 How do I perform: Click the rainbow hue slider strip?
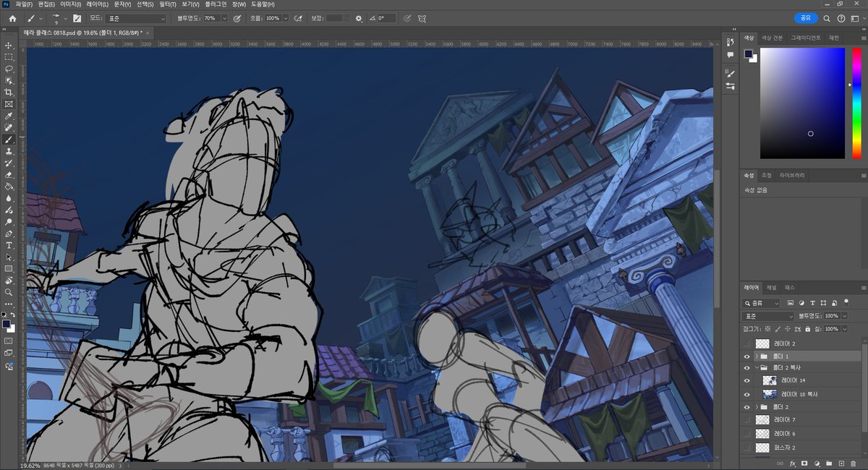click(x=857, y=103)
